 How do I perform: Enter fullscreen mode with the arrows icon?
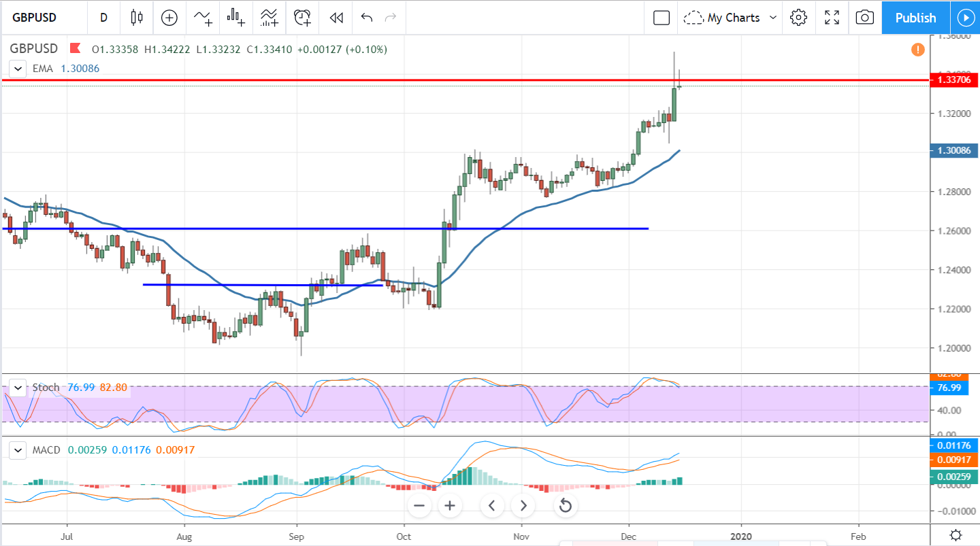(832, 18)
